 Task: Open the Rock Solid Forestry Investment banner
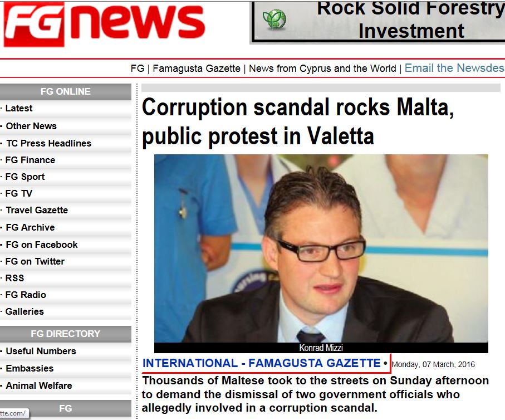point(377,21)
